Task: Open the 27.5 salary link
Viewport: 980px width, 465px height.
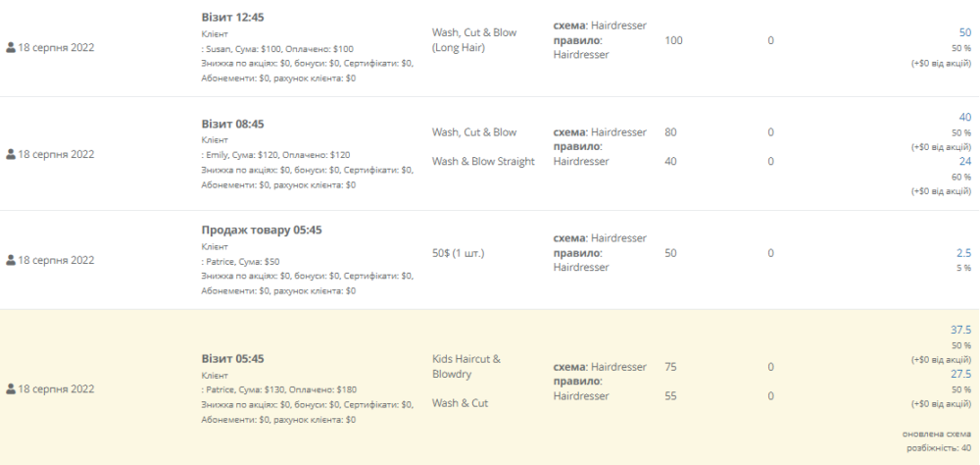Action: pos(961,374)
